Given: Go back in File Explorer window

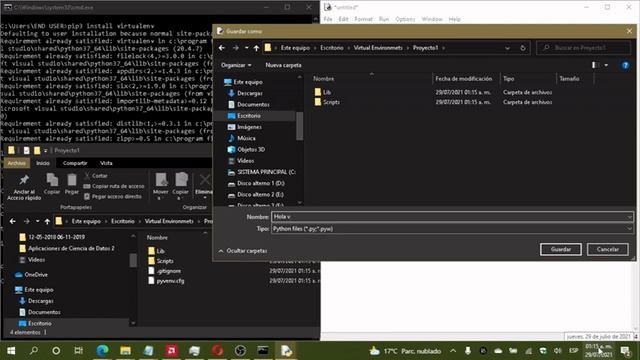Looking at the screenshot, I should coord(13,221).
